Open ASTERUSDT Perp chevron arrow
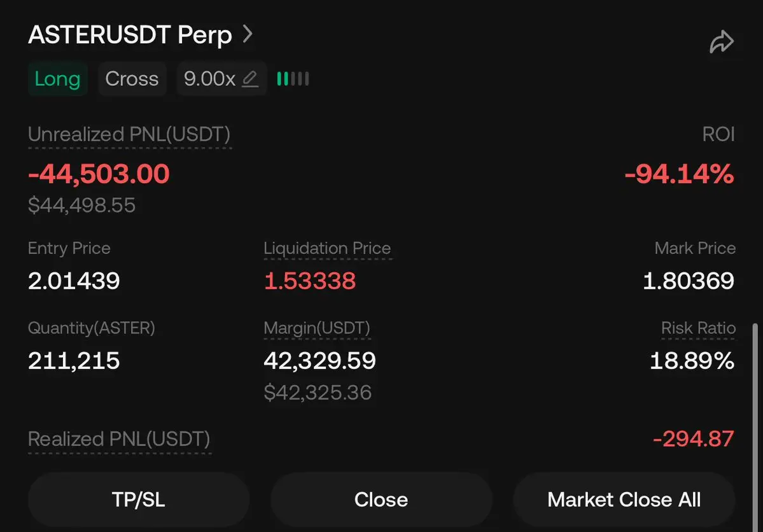The height and width of the screenshot is (532, 763). (x=248, y=34)
